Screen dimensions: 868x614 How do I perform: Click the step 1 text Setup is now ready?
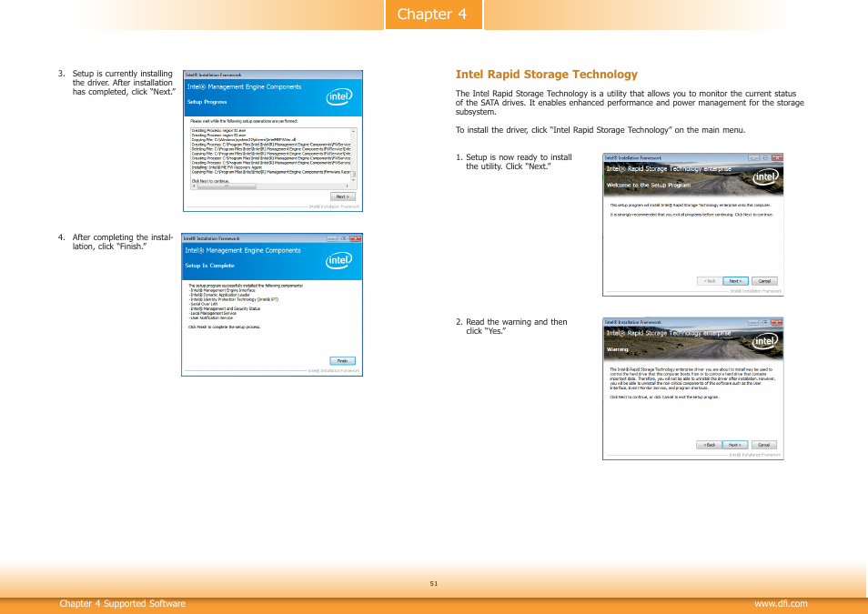click(519, 162)
